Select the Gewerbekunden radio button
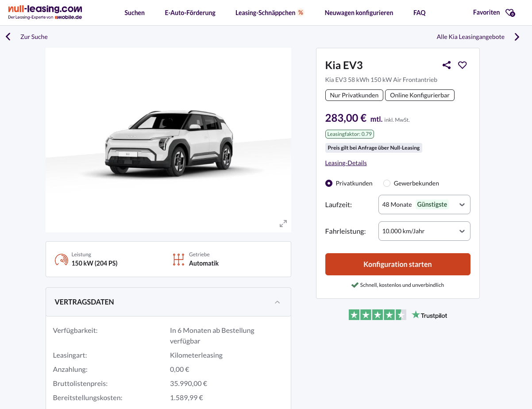The image size is (532, 409). [387, 183]
